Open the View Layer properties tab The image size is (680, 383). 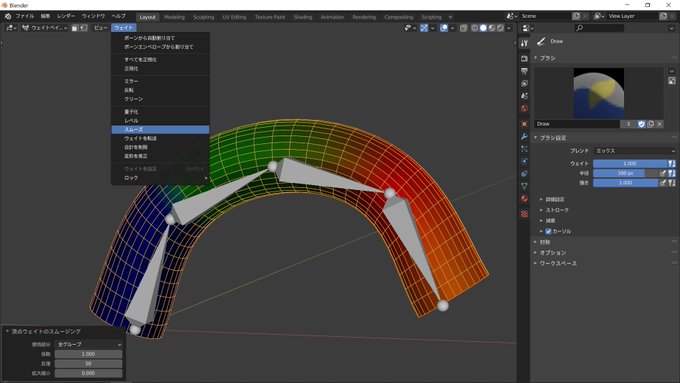(x=524, y=83)
